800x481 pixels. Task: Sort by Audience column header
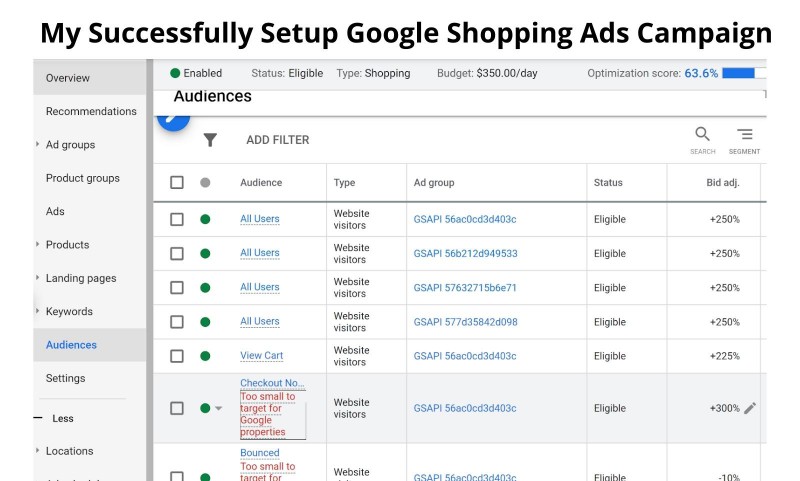tap(261, 183)
